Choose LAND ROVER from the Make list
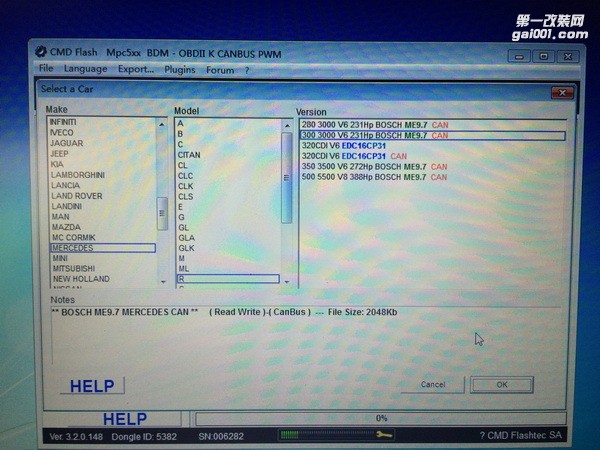The image size is (600, 450). coord(77,196)
